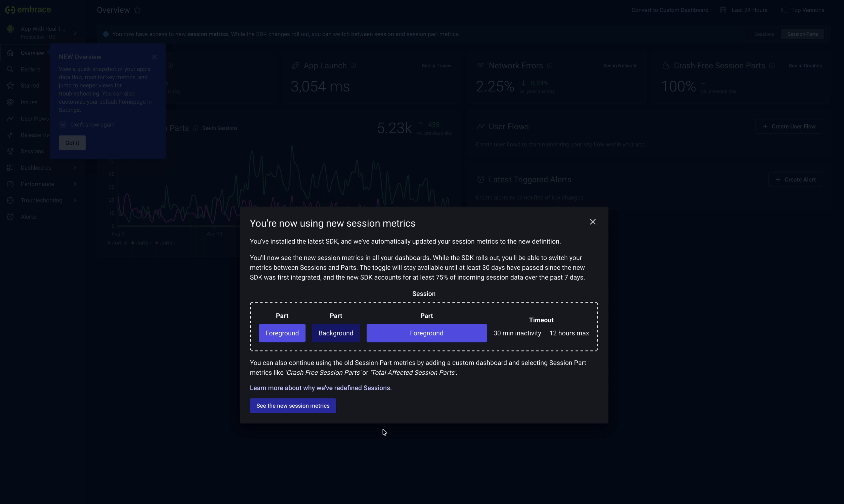Click the Android app icon in sidebar
The image size is (844, 504).
10,29
